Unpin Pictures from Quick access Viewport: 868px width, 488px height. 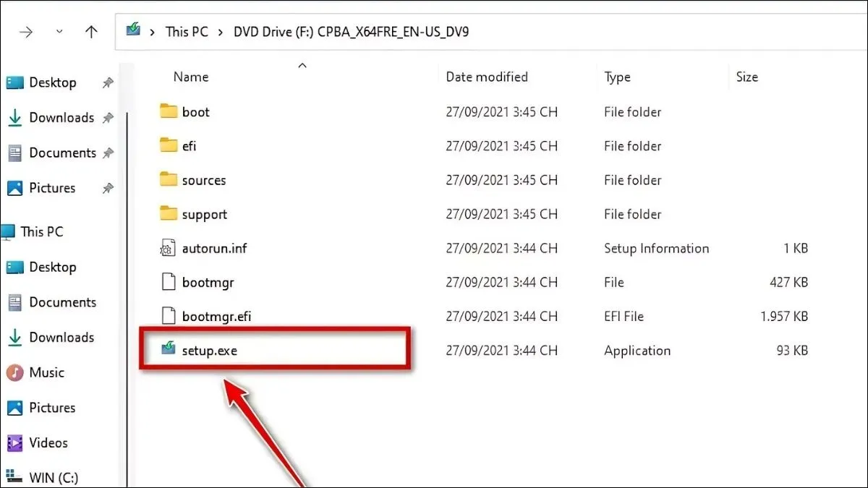pyautogui.click(x=107, y=188)
